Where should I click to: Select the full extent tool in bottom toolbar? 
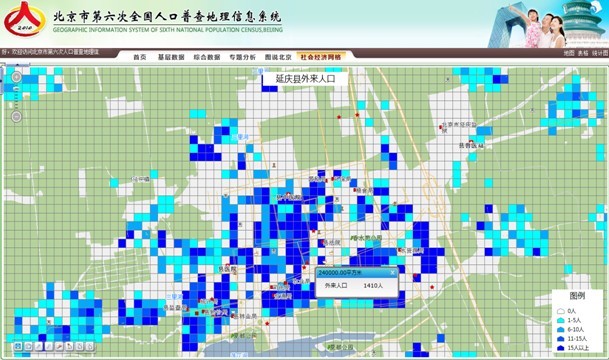pyautogui.click(x=18, y=346)
